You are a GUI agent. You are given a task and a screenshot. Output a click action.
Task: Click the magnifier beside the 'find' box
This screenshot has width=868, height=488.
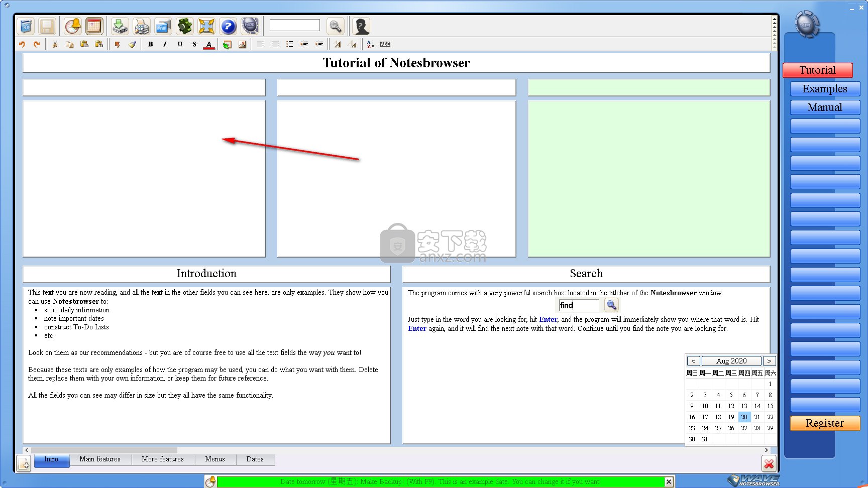pyautogui.click(x=611, y=305)
